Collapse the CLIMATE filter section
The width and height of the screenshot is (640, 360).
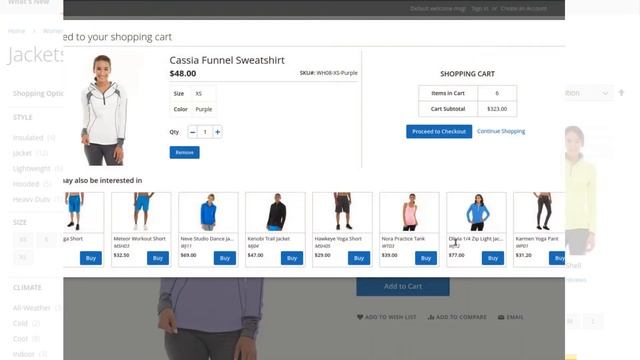tap(27, 287)
